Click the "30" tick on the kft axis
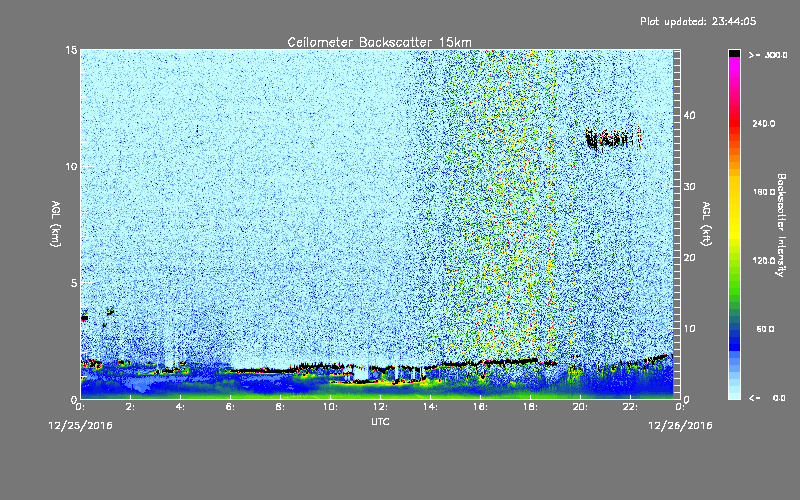Viewport: 800px width, 500px height. pyautogui.click(x=689, y=186)
